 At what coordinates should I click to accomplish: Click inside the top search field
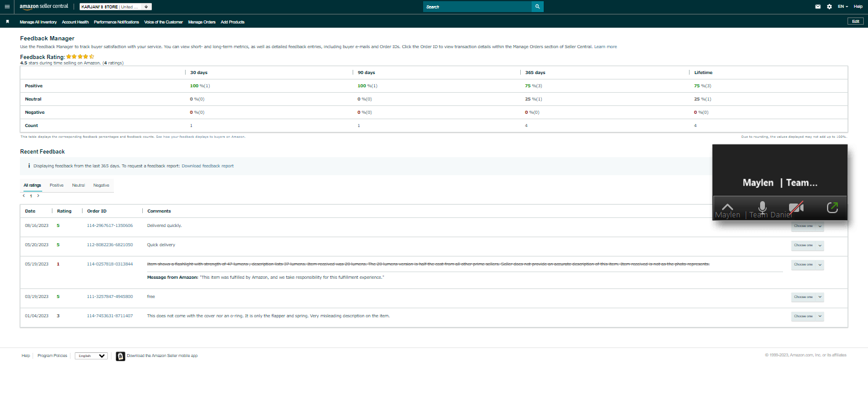coord(477,7)
